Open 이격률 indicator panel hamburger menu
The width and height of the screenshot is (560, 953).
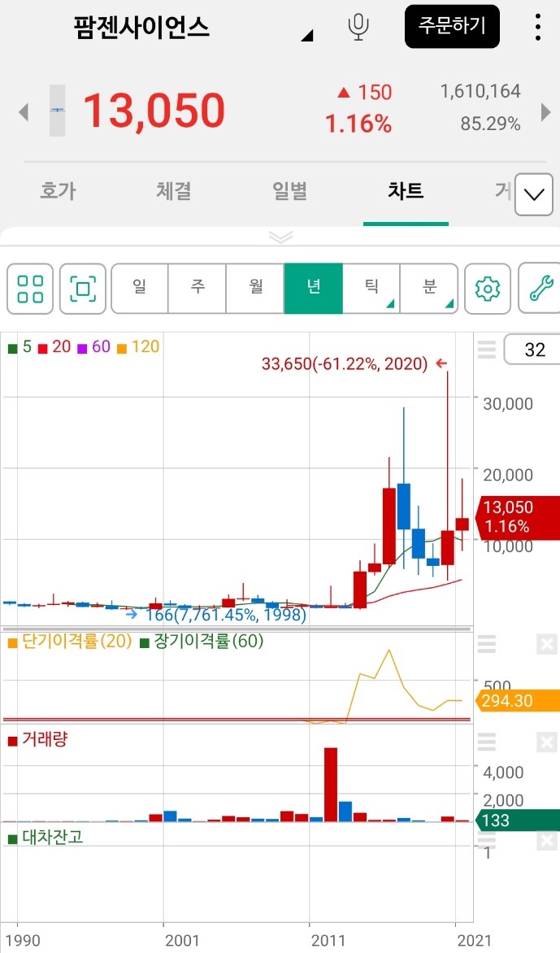pyautogui.click(x=487, y=643)
